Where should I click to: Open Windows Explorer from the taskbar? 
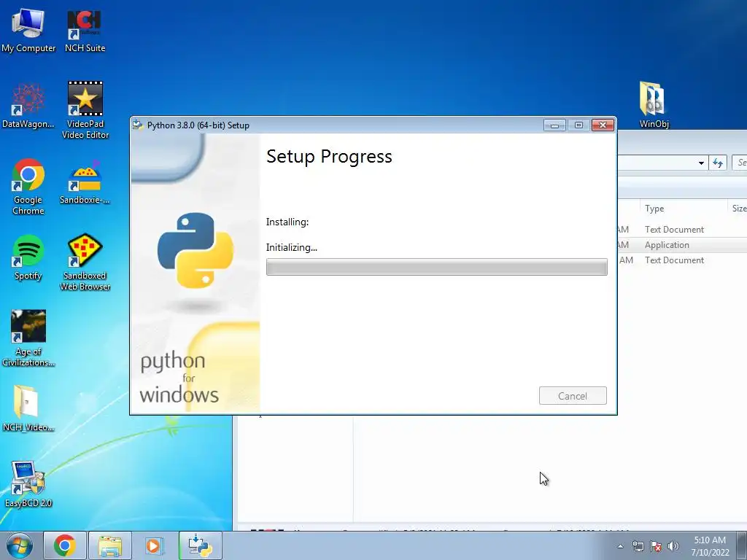(x=110, y=545)
